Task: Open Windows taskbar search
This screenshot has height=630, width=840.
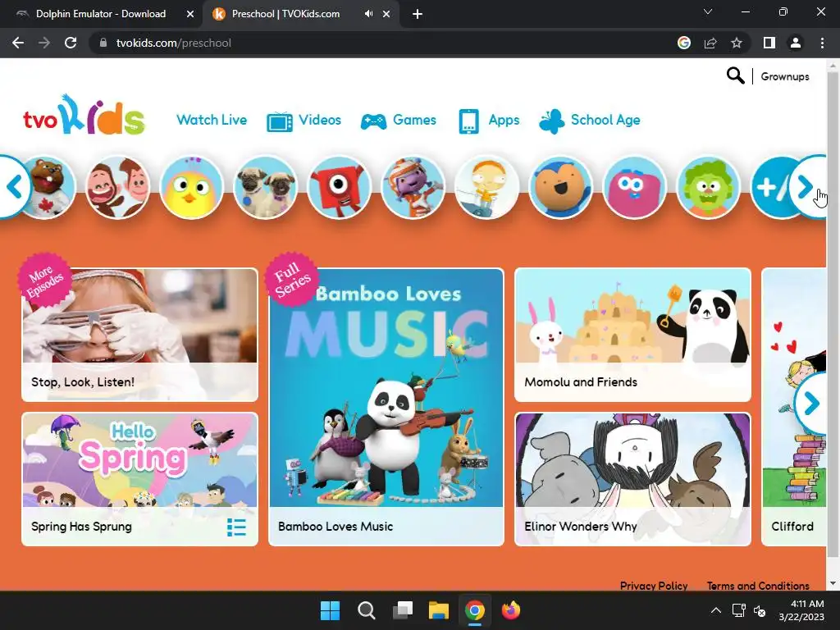Action: coord(367,610)
